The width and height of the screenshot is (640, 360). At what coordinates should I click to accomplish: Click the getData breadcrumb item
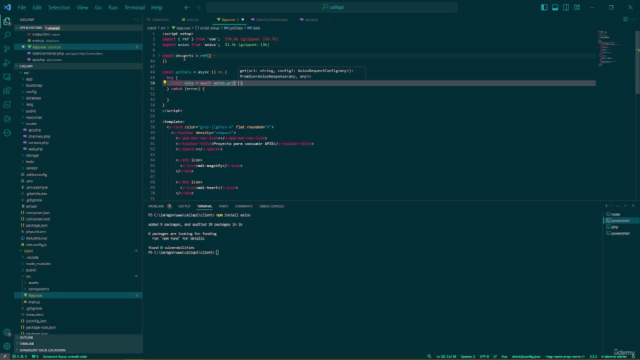pyautogui.click(x=233, y=28)
